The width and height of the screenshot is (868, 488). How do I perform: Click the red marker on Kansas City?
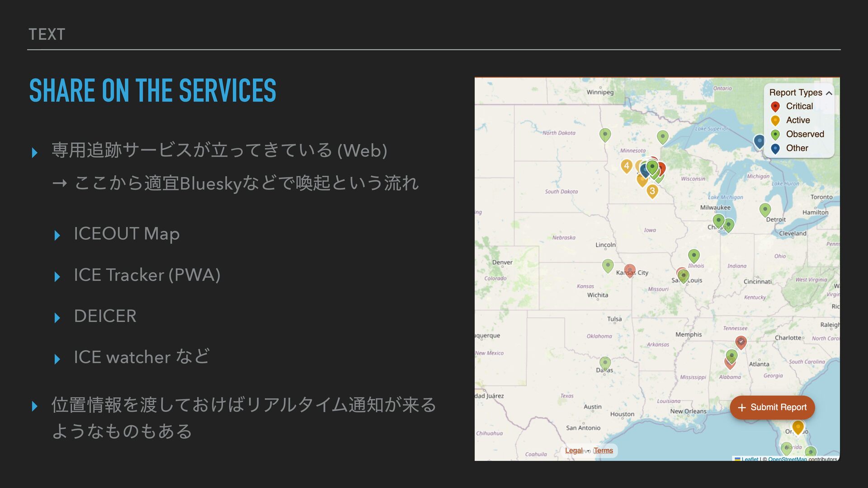[630, 270]
